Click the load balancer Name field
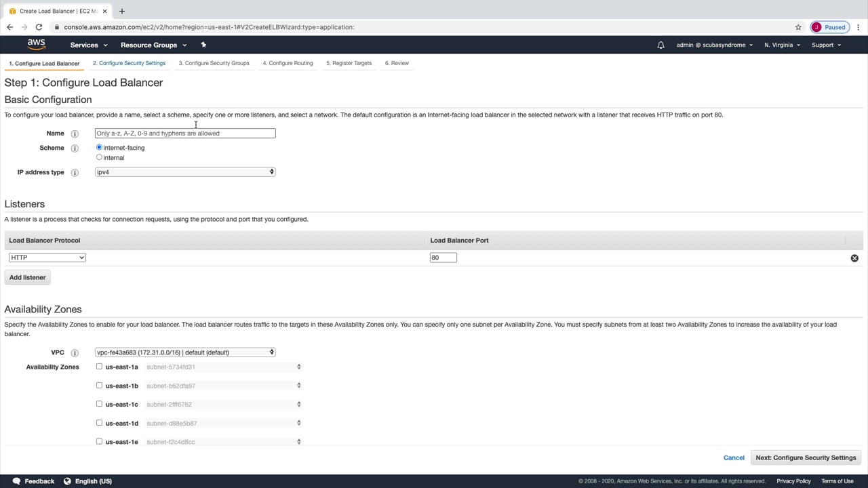 185,134
